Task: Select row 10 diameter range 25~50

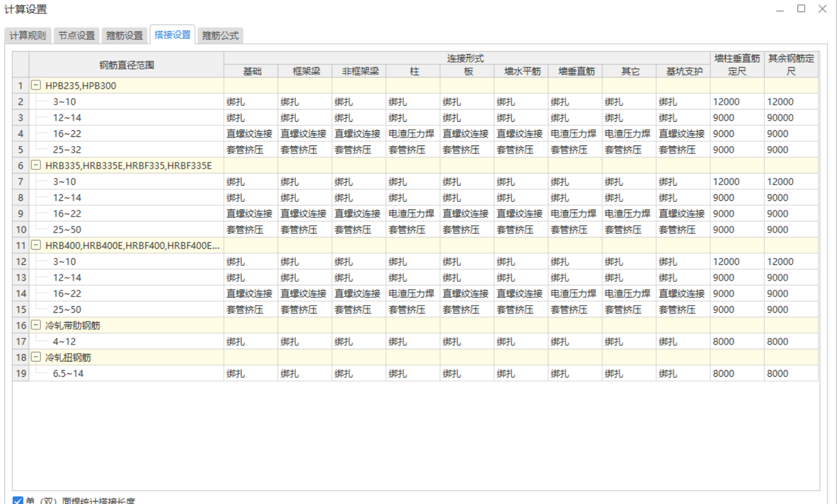Action: pos(127,229)
